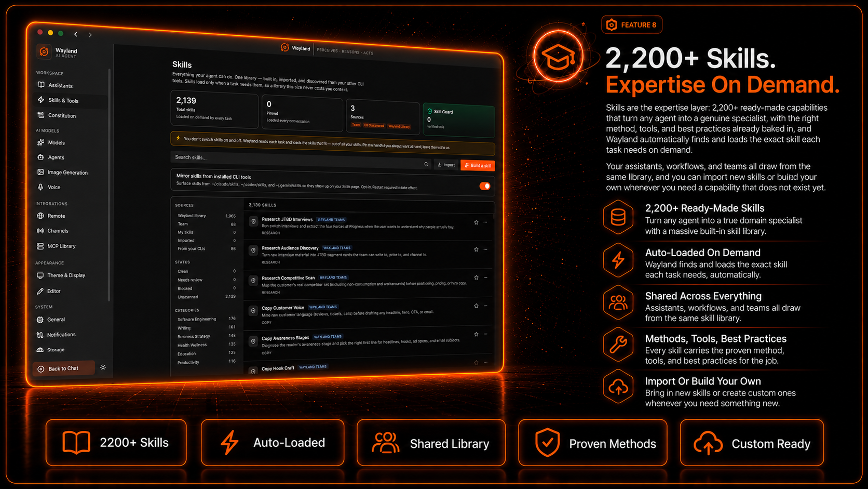The image size is (868, 489).
Task: Select the Business Strategy category
Action: pyautogui.click(x=206, y=336)
